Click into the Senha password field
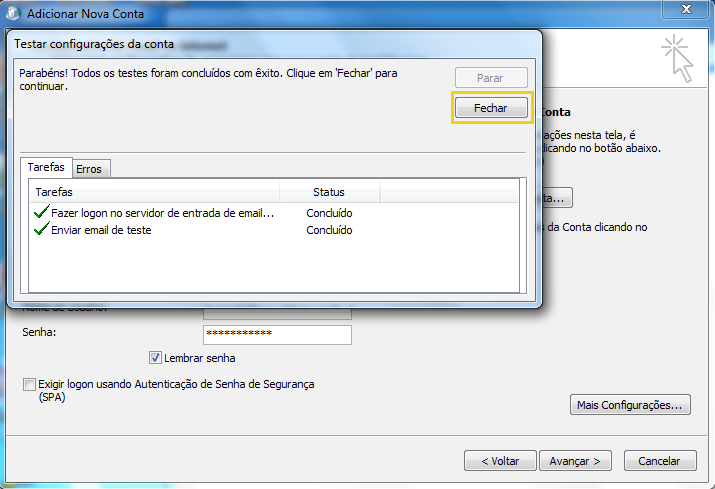The width and height of the screenshot is (715, 489). (x=277, y=334)
